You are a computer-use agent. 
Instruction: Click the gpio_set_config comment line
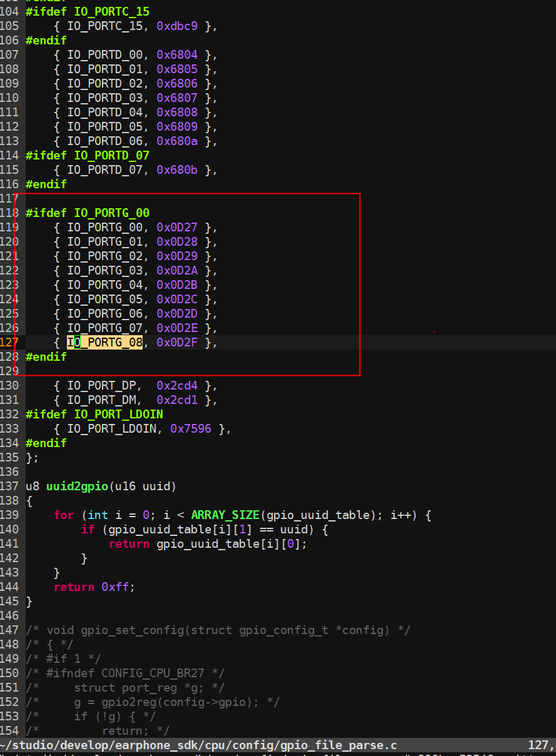218,630
